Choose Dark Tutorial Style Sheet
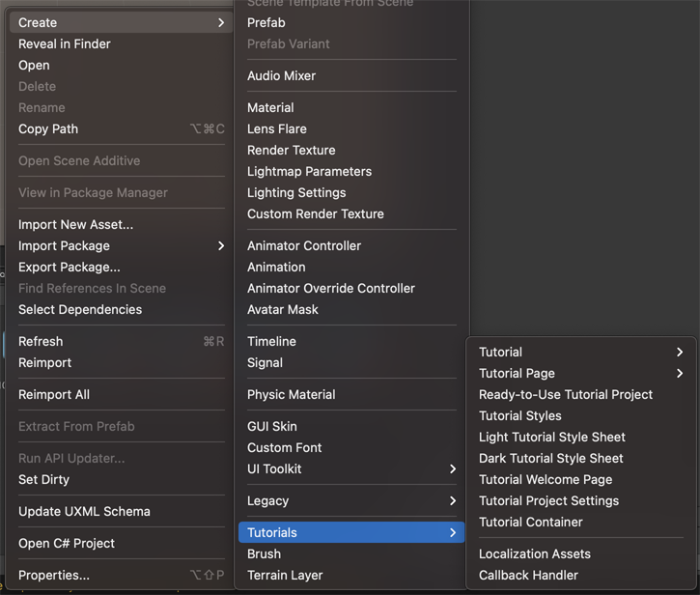 [550, 459]
